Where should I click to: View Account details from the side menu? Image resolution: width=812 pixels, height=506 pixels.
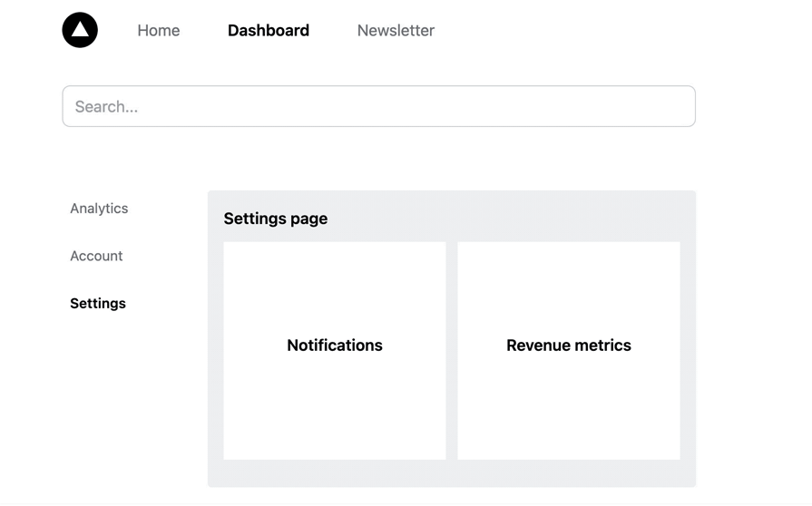[x=96, y=256]
